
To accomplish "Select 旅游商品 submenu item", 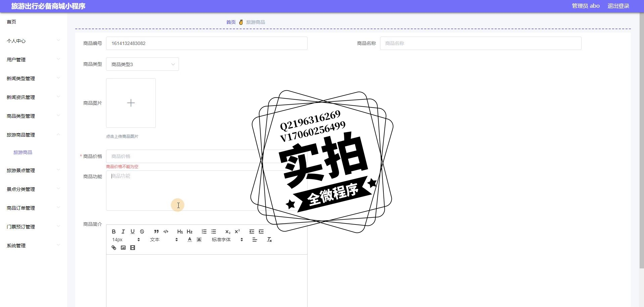I will tap(23, 152).
